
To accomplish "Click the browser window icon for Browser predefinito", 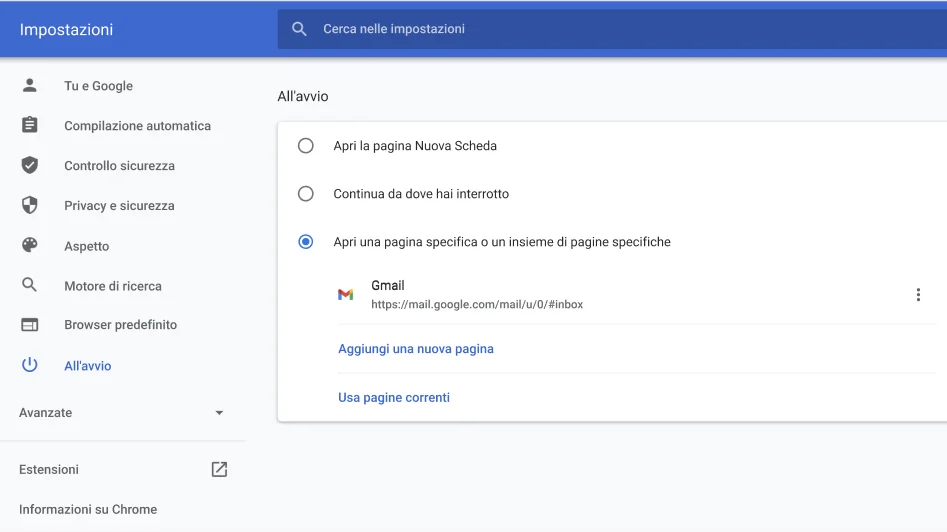I will 30,325.
